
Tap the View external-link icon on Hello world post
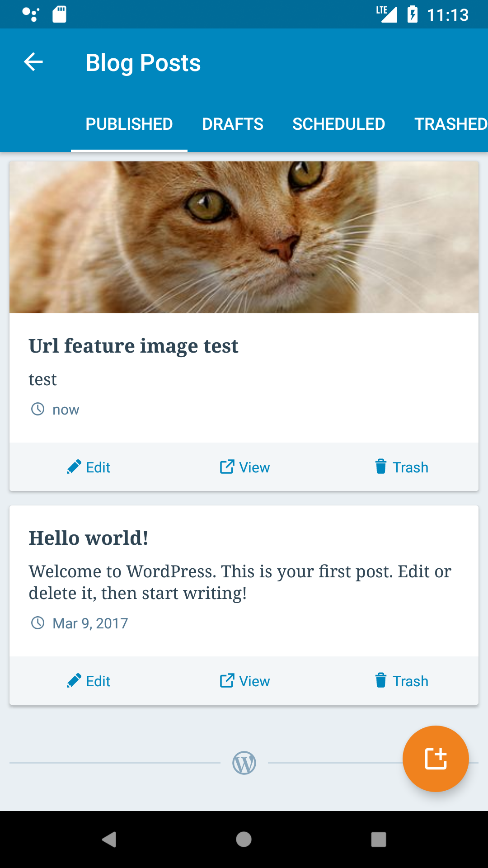226,680
